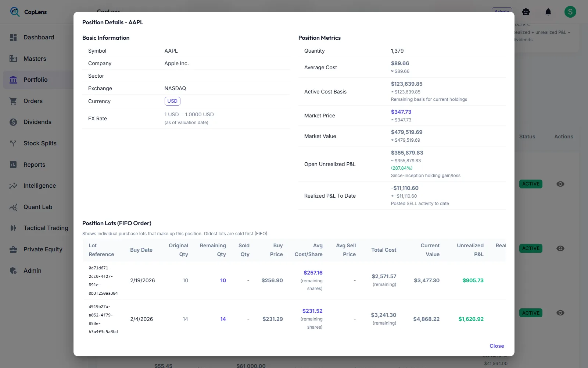Click the NASDAQ exchange value
Viewport: 588px width, 368px height.
(175, 88)
